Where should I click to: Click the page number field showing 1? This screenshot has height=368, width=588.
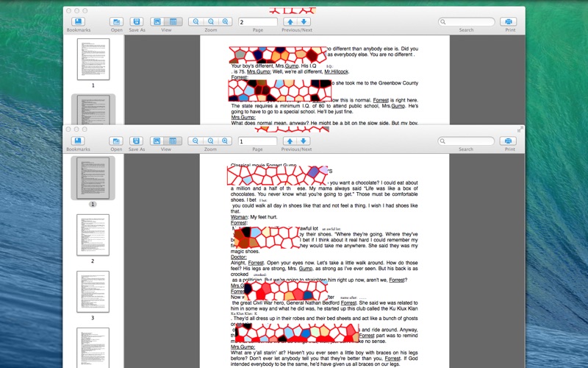point(258,141)
